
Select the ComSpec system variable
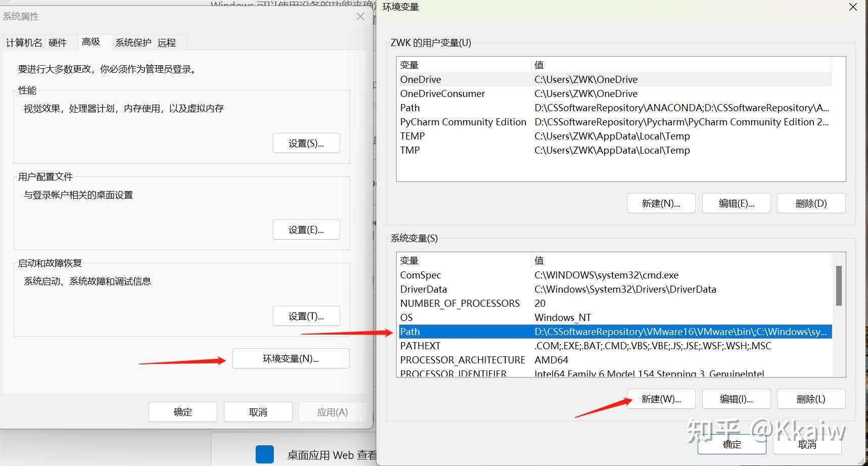tap(615, 275)
